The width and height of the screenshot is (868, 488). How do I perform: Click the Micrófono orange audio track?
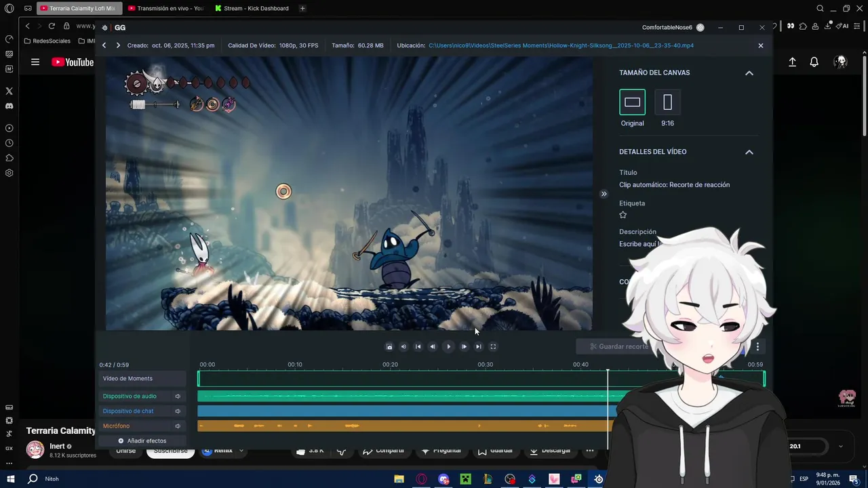406,426
